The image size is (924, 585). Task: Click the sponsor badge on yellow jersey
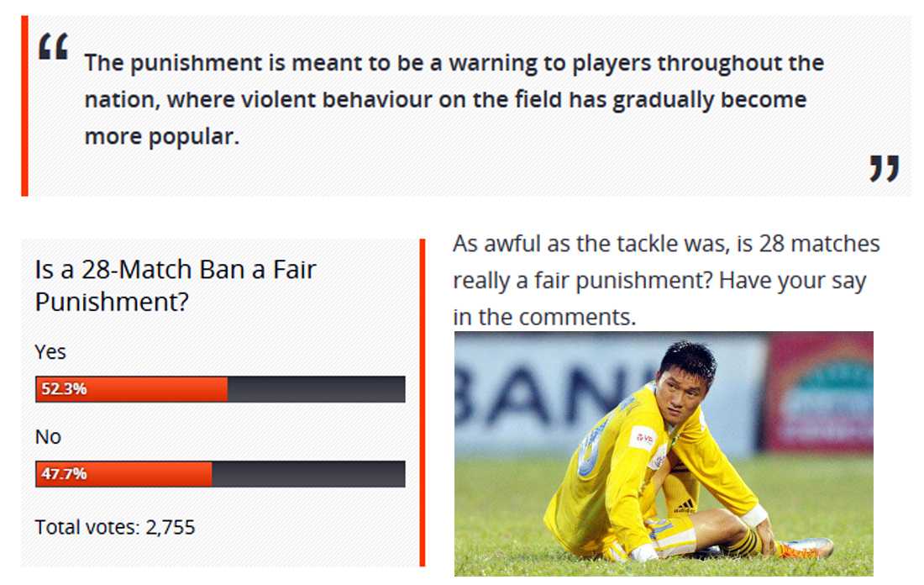point(644,437)
